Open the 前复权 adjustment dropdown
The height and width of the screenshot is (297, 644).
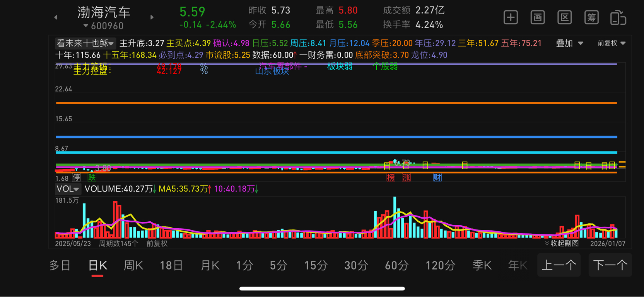612,43
